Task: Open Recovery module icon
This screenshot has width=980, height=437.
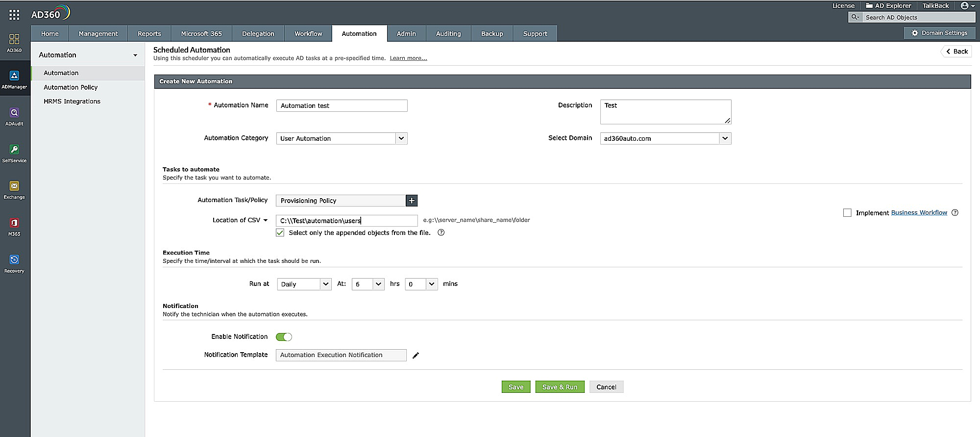Action: 14,263
